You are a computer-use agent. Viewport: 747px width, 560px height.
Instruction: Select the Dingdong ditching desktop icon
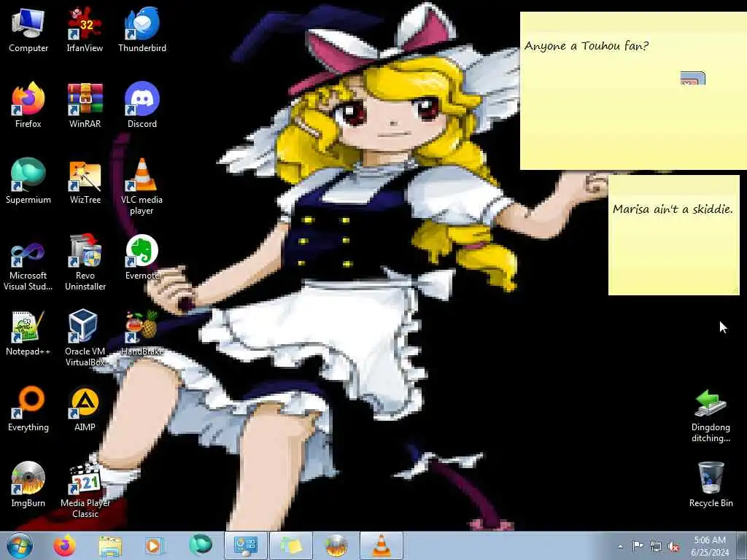tap(711, 415)
